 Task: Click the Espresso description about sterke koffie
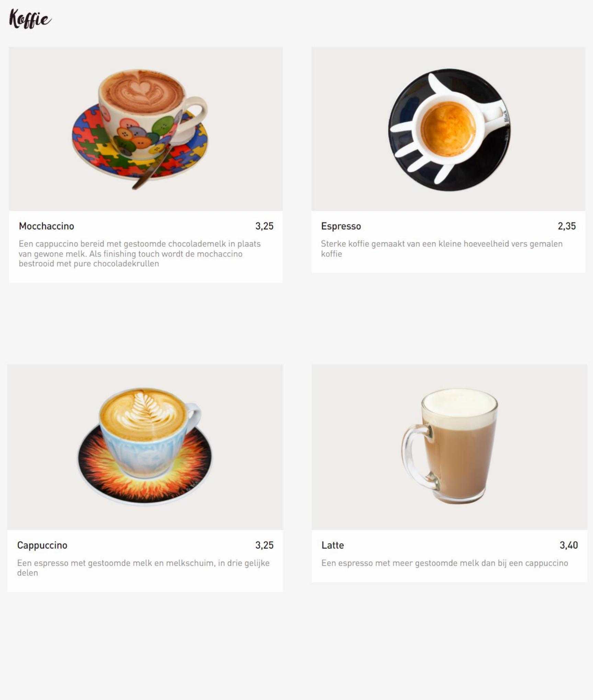(442, 249)
